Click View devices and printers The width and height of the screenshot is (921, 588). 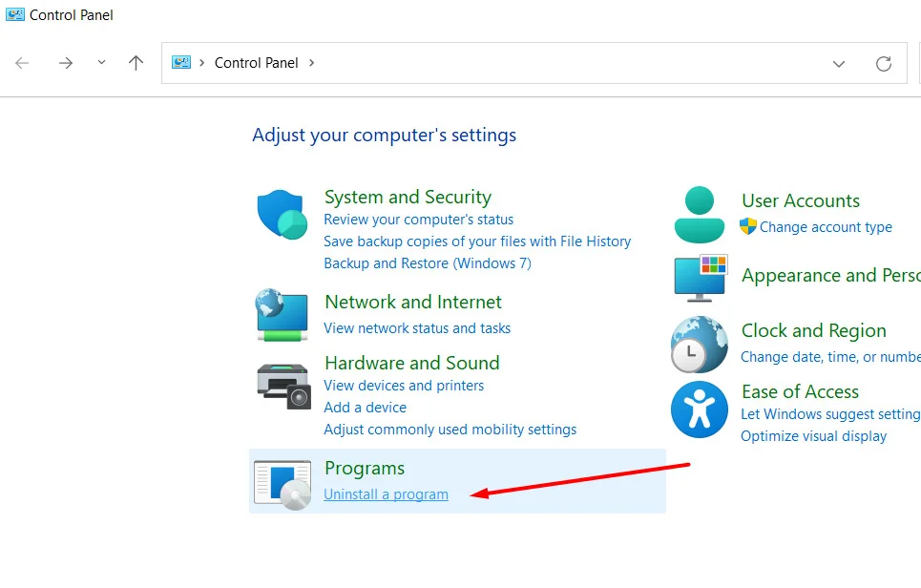point(404,386)
